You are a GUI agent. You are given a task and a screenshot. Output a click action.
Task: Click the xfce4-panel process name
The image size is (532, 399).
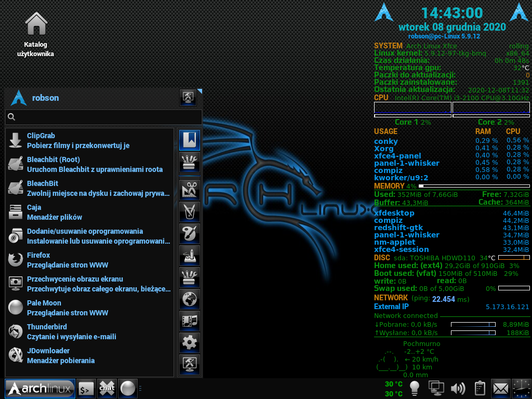coord(397,156)
